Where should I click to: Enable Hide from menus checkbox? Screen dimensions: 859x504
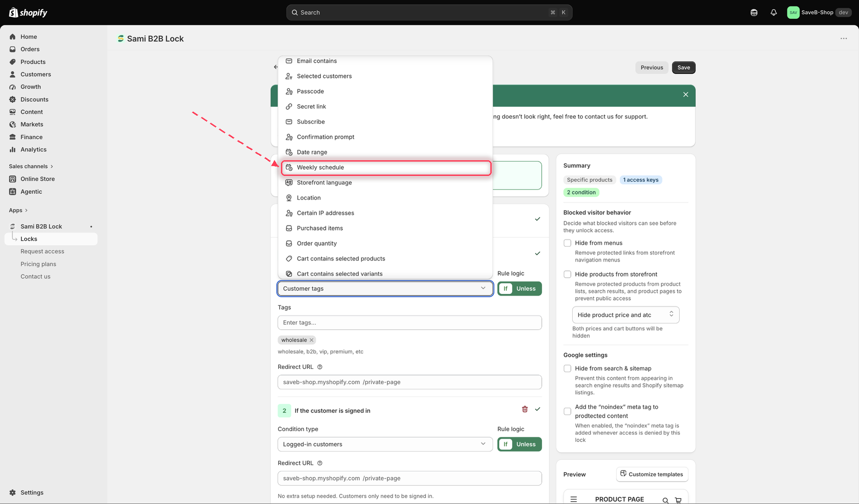click(567, 243)
